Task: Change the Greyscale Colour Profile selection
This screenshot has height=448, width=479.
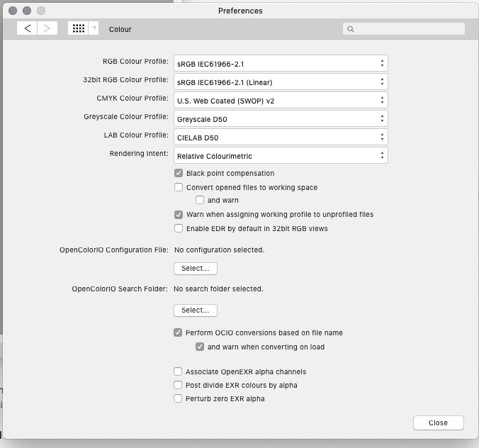Action: pos(281,119)
